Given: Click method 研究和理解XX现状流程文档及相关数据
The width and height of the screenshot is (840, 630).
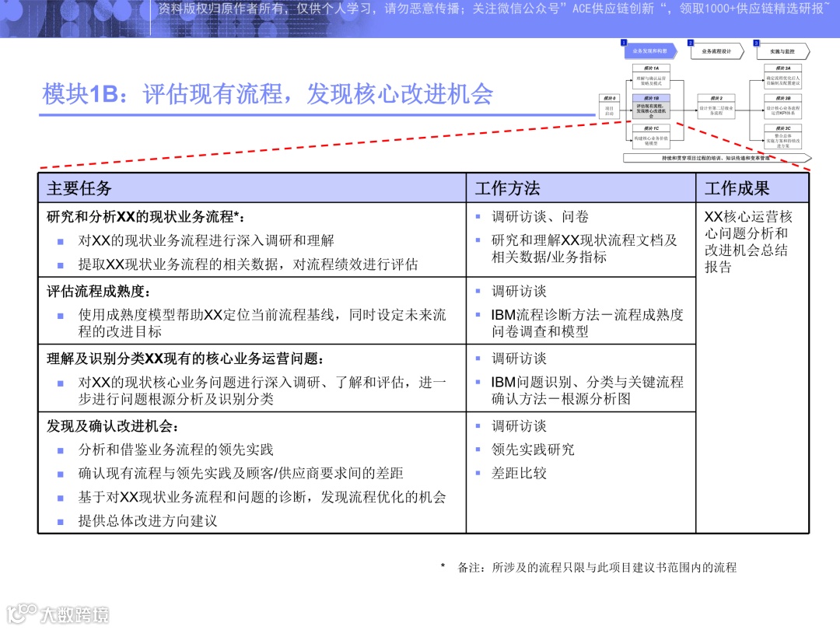Looking at the screenshot, I should tap(584, 249).
